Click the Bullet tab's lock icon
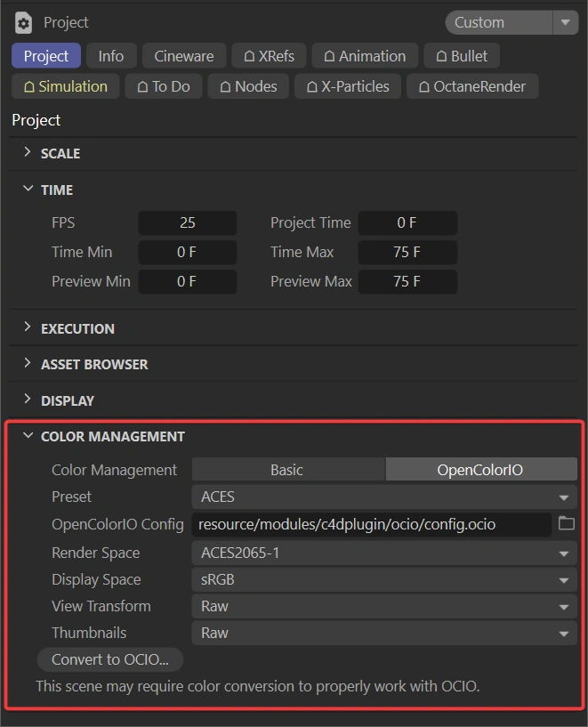Viewport: 588px width, 727px height. pos(441,56)
